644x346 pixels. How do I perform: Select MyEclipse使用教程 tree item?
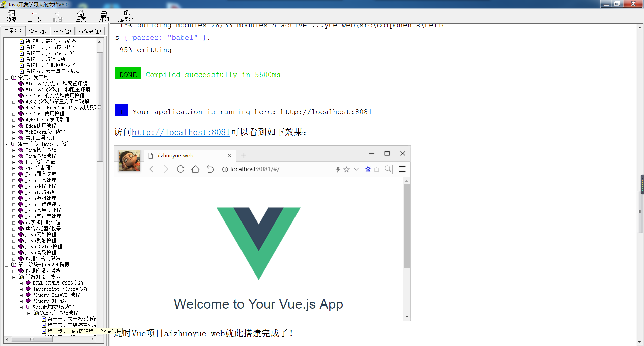47,119
